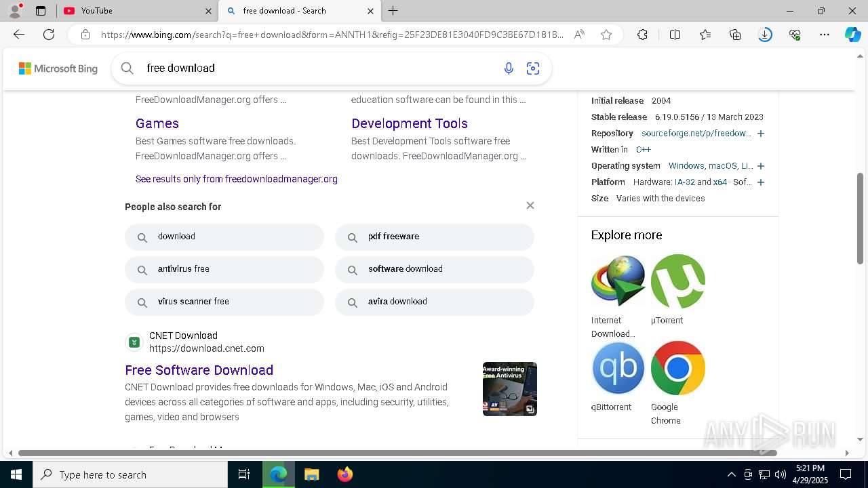The image size is (868, 488).
Task: Expand the Platform row plus sign
Action: pyautogui.click(x=761, y=182)
